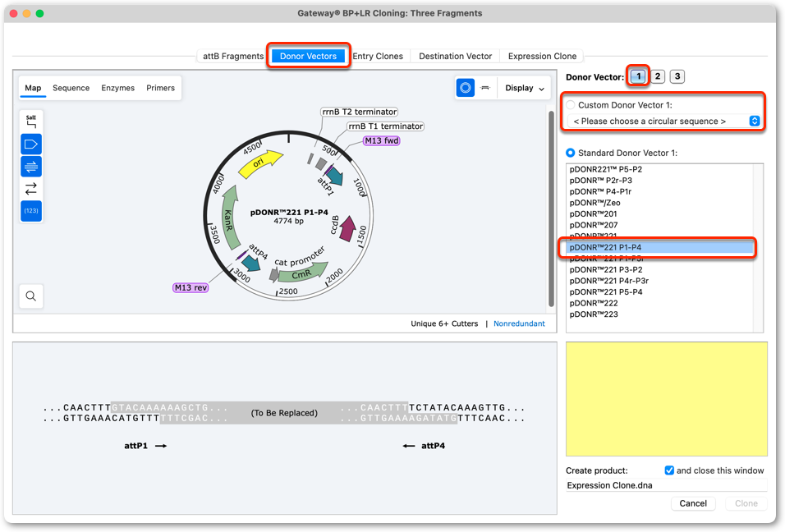Open the Donor Vectors tab

308,56
